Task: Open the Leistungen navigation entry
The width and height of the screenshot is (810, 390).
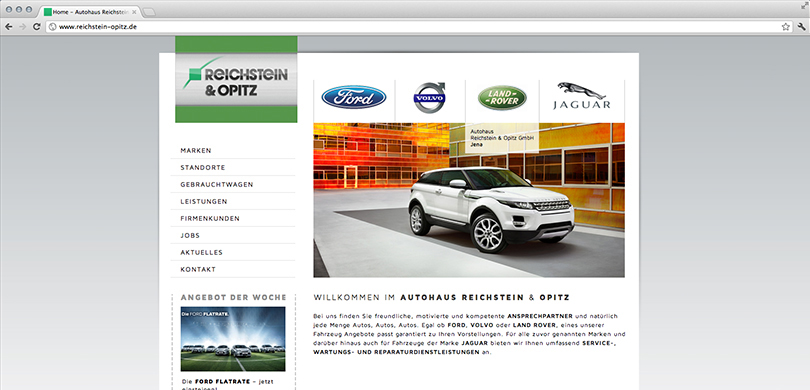Action: 232,201
